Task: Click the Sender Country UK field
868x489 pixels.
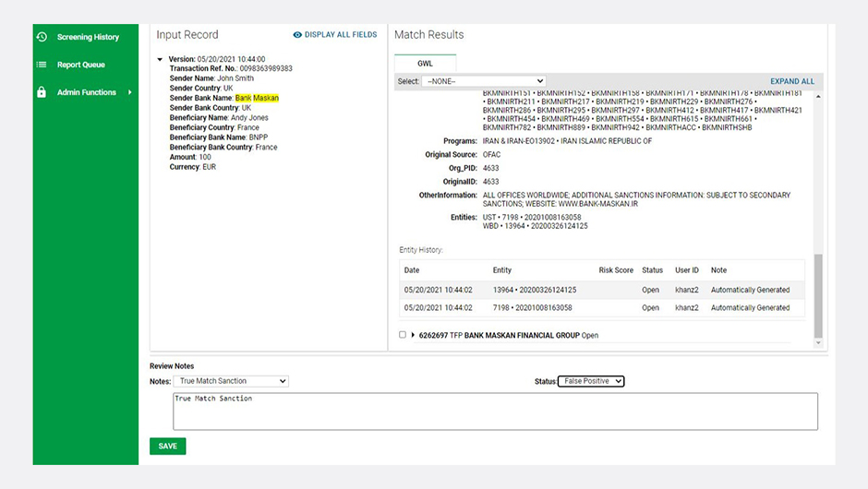Action: click(x=201, y=89)
